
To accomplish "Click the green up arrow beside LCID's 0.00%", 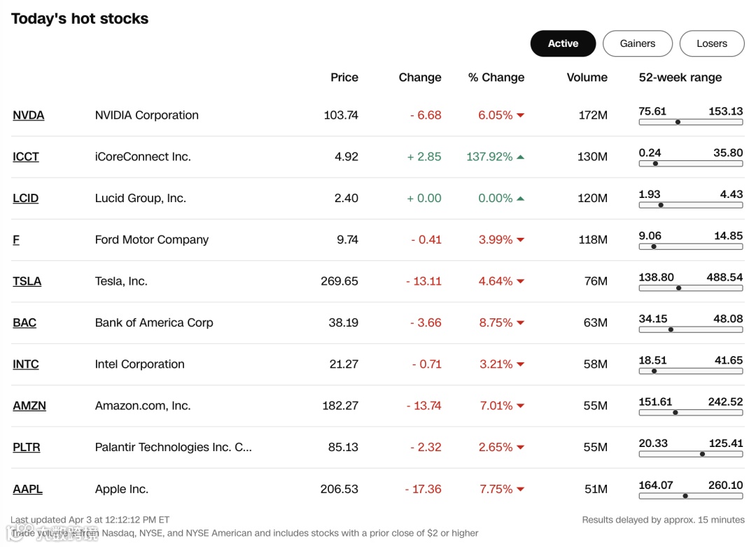I will 521,199.
